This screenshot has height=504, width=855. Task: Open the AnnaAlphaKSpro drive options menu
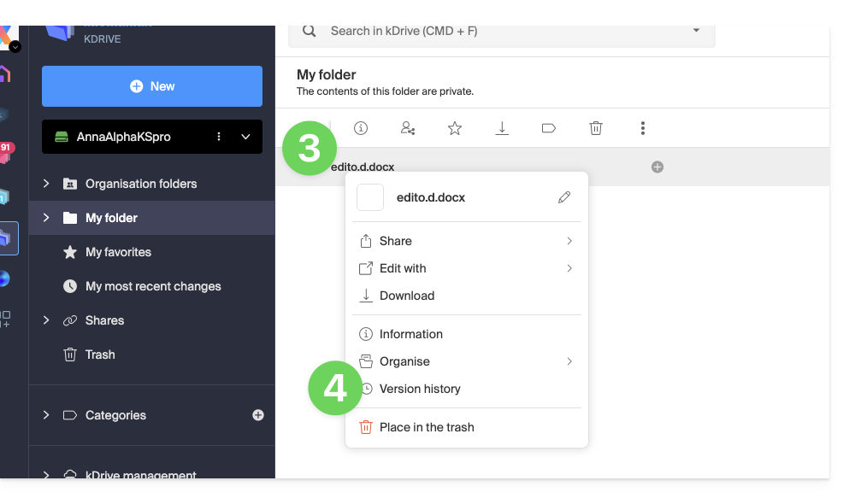click(219, 137)
